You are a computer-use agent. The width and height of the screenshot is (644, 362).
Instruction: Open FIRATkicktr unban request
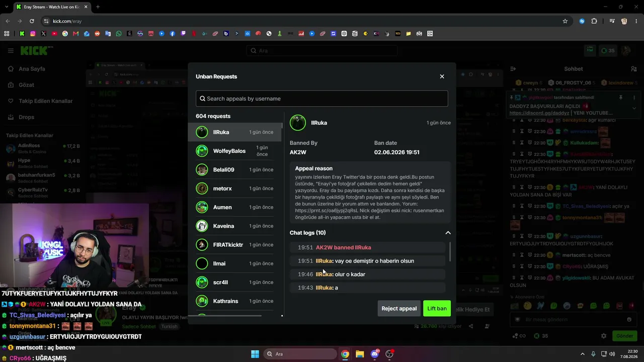click(x=235, y=245)
